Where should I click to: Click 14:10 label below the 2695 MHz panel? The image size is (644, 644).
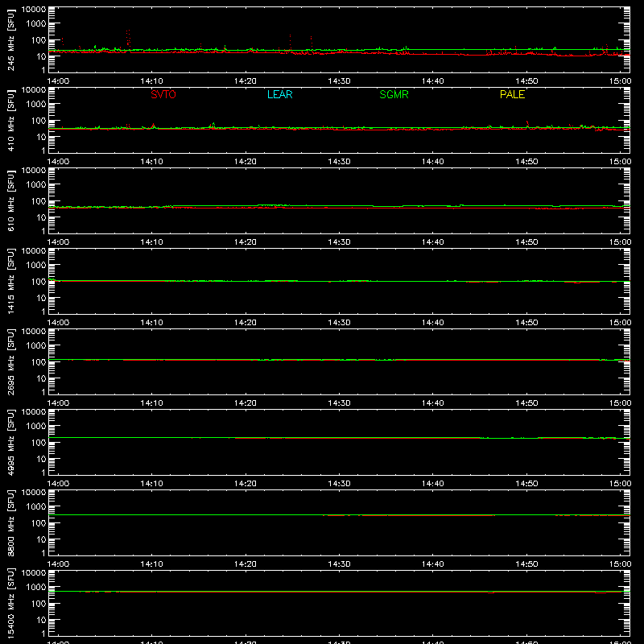click(x=151, y=403)
